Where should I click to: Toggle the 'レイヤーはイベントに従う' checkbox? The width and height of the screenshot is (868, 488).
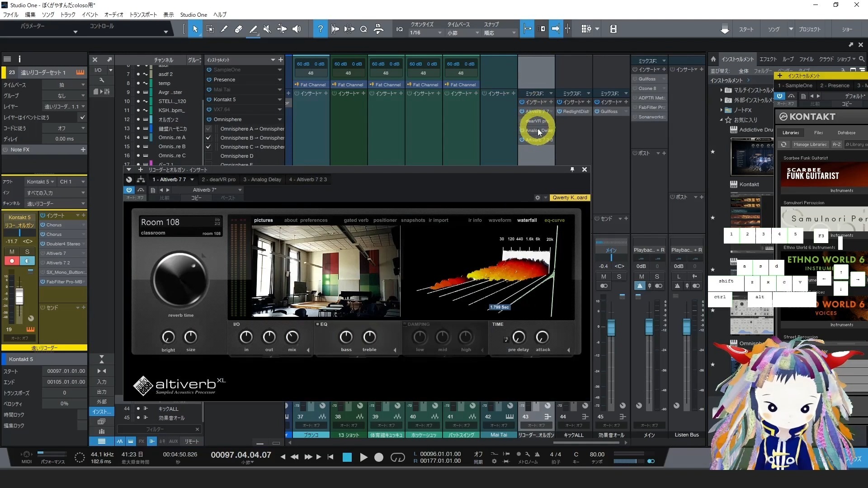pyautogui.click(x=82, y=117)
